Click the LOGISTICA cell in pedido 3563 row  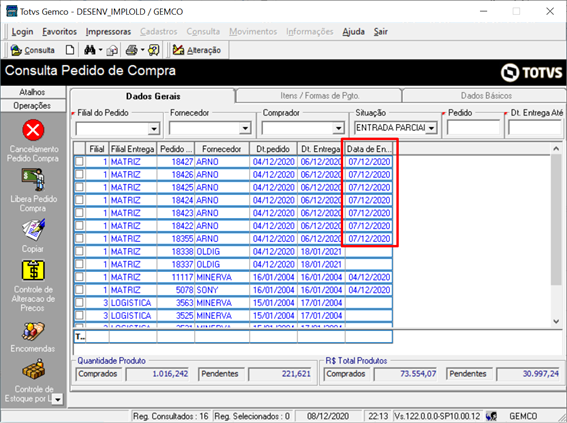click(x=133, y=303)
